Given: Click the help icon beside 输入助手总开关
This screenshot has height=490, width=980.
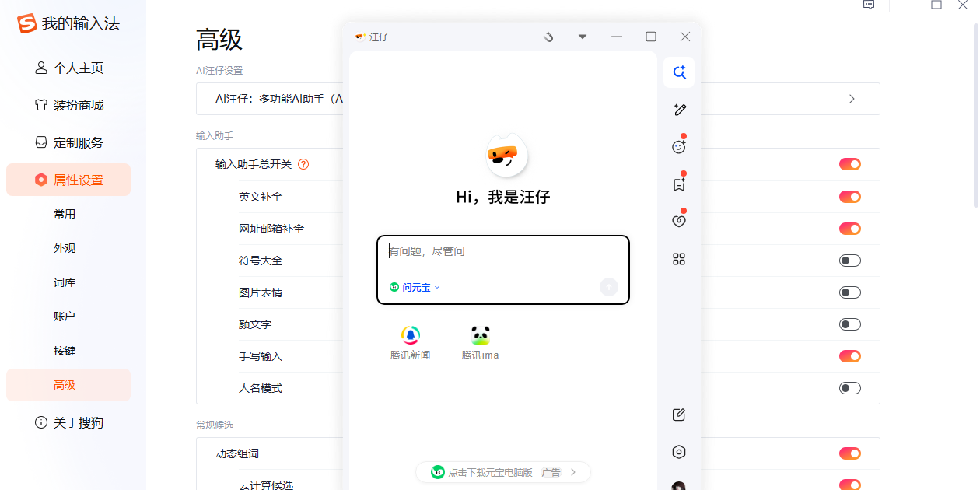Looking at the screenshot, I should pyautogui.click(x=303, y=164).
